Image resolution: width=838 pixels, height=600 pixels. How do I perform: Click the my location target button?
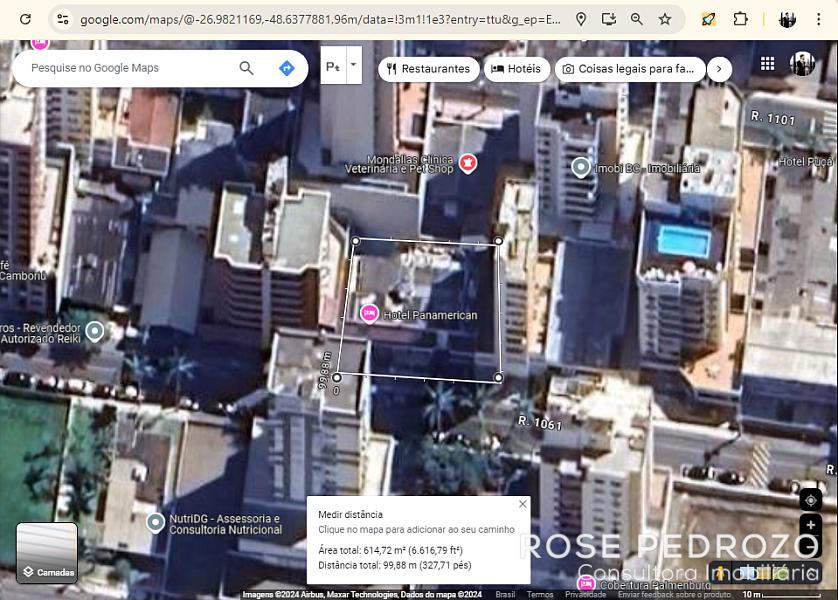(x=810, y=500)
